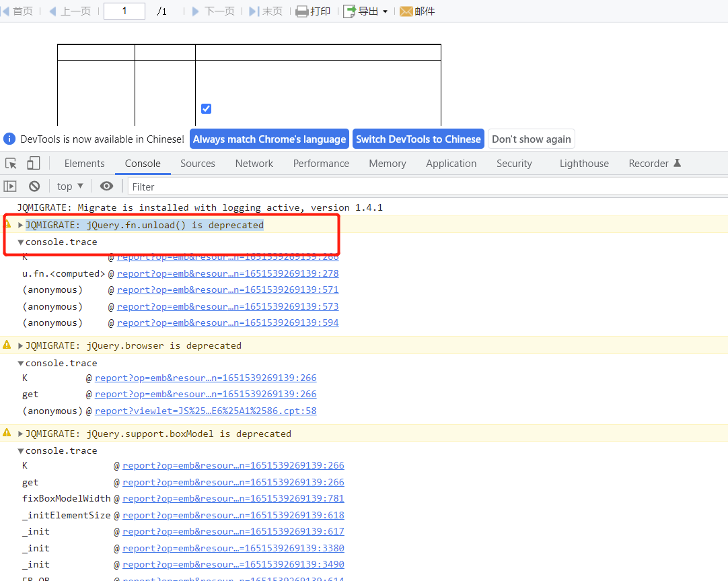Screen dimensions: 728x581
Task: Click Don't show again button
Action: (531, 139)
